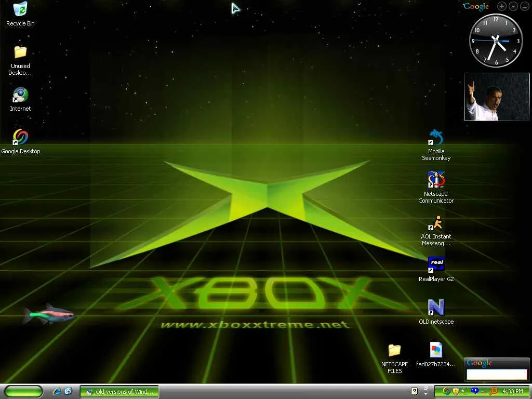Click the blue speech bubble tray icon

point(475,391)
